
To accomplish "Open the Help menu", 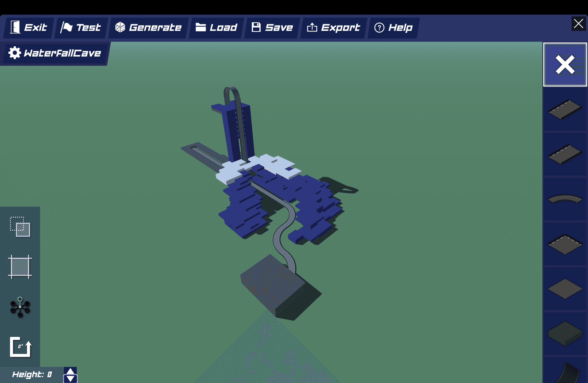I will click(393, 28).
